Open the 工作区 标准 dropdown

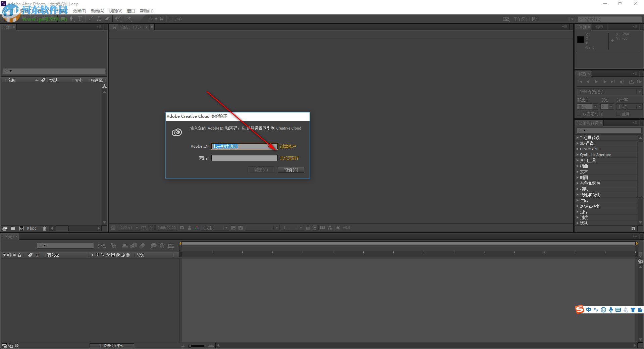pos(552,19)
